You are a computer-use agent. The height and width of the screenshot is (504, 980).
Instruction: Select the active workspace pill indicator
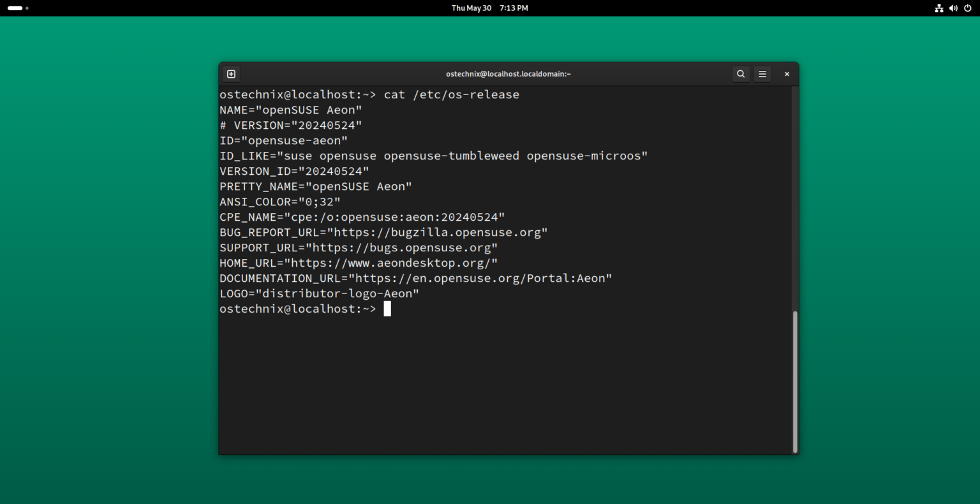pyautogui.click(x=16, y=8)
